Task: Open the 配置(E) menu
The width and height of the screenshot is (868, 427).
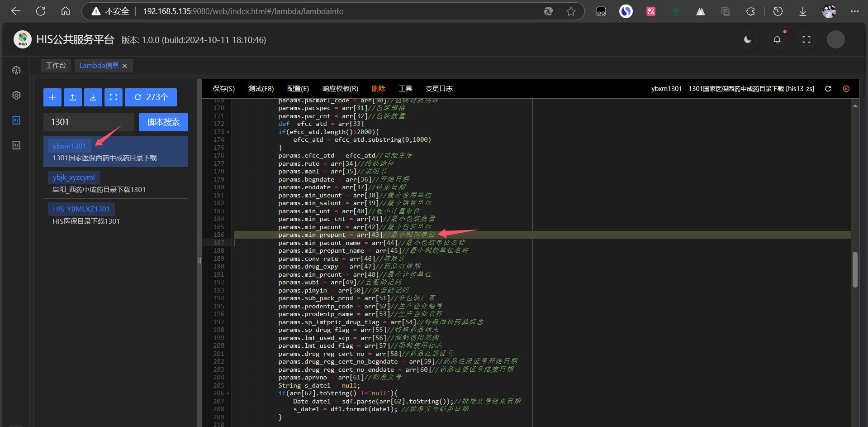Action: pyautogui.click(x=298, y=89)
